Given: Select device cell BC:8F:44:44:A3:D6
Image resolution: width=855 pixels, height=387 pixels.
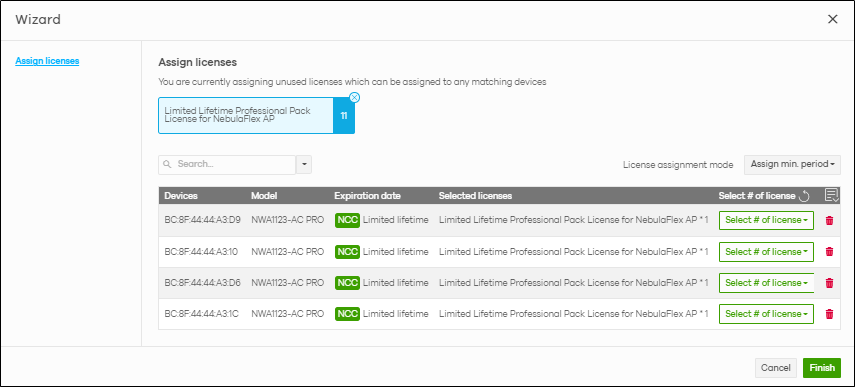Looking at the screenshot, I should point(203,282).
